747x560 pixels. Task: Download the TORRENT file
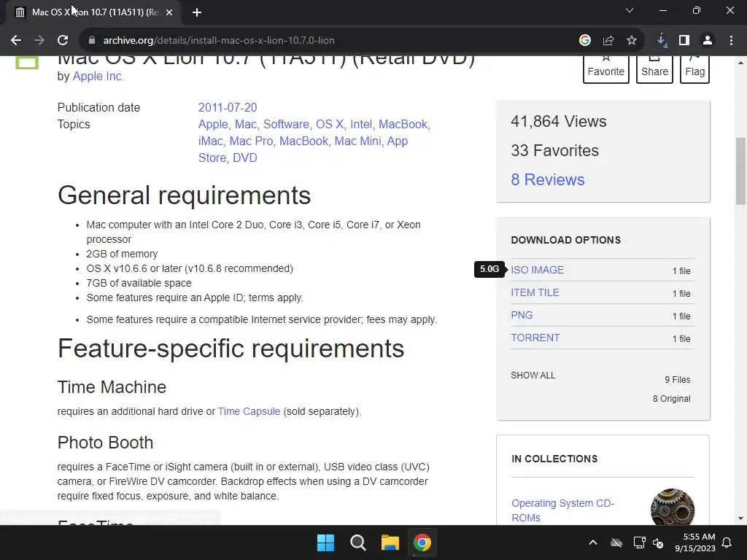coord(535,338)
